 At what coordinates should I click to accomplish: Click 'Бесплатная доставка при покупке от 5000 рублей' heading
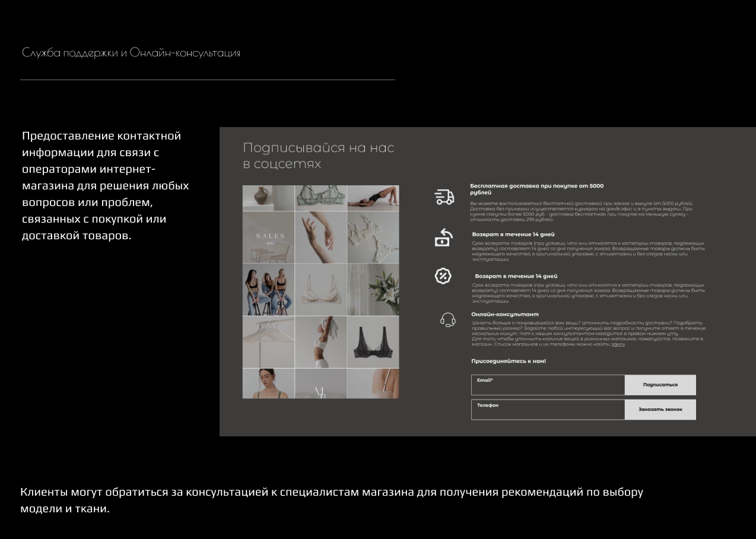point(536,189)
